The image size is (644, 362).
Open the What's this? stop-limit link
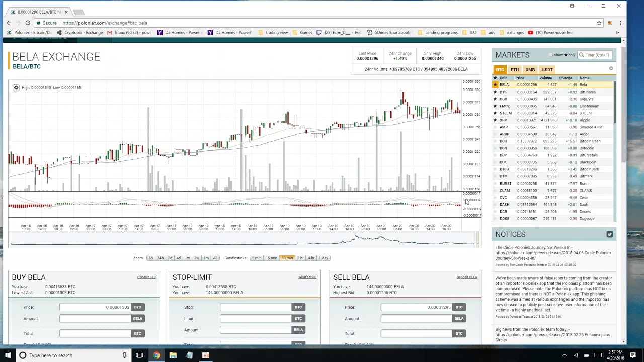pyautogui.click(x=307, y=277)
